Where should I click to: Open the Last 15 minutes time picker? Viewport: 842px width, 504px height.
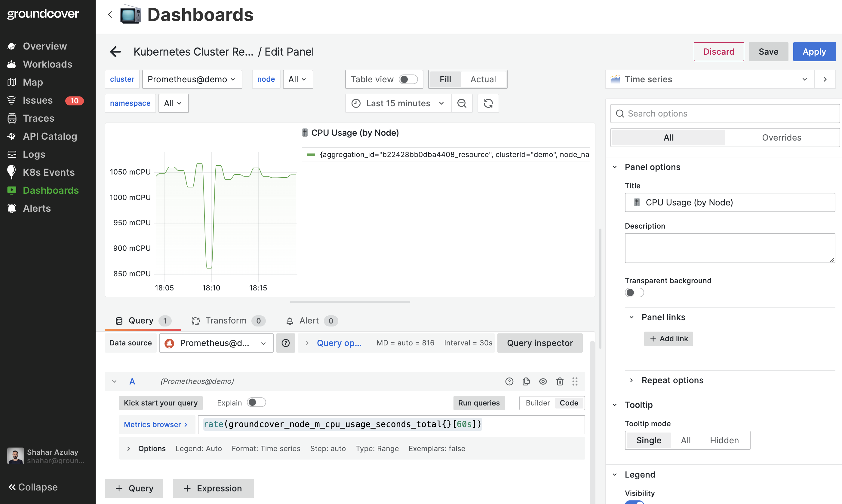tap(398, 103)
